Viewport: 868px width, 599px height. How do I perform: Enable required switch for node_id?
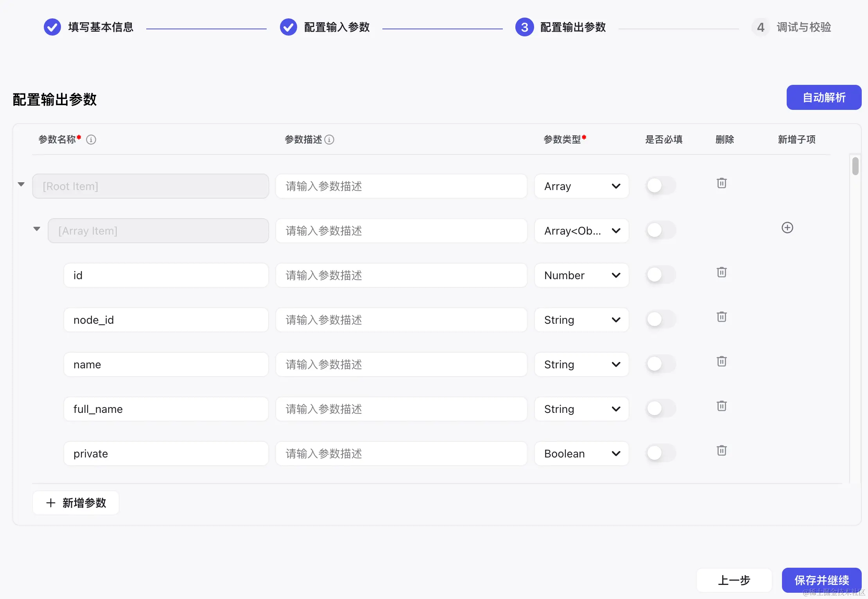point(660,319)
